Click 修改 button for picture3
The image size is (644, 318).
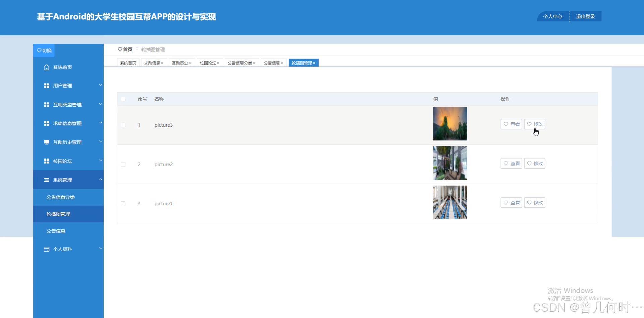pyautogui.click(x=535, y=124)
